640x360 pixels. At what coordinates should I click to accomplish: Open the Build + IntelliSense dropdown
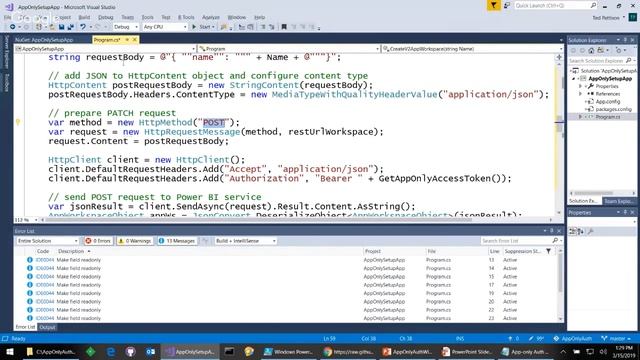pos(245,241)
